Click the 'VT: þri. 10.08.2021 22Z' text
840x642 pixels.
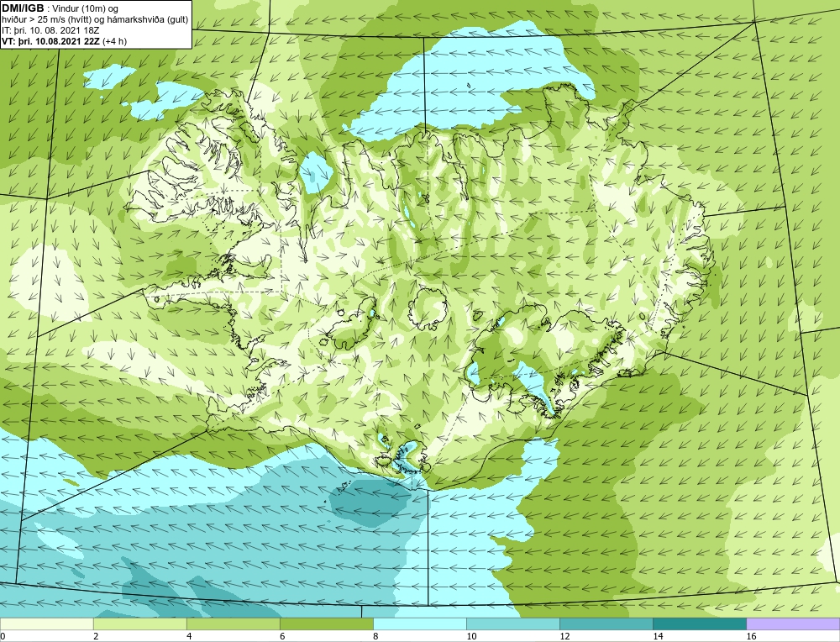pos(51,41)
